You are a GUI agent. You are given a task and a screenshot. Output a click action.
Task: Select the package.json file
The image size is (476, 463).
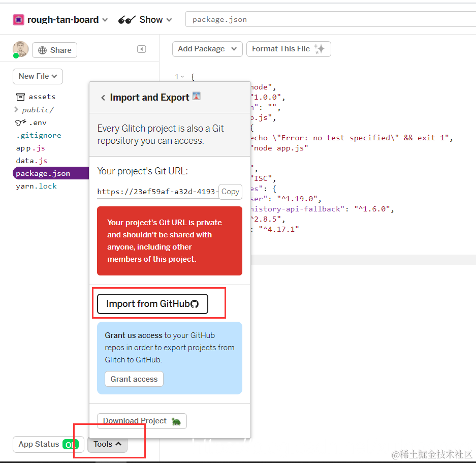(x=51, y=173)
